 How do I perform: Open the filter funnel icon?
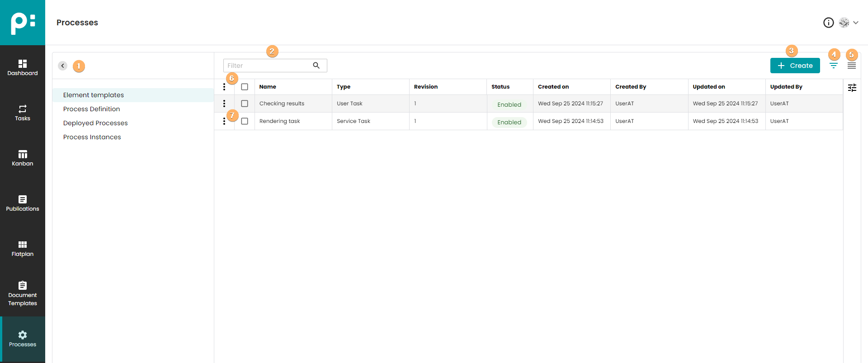click(x=834, y=66)
